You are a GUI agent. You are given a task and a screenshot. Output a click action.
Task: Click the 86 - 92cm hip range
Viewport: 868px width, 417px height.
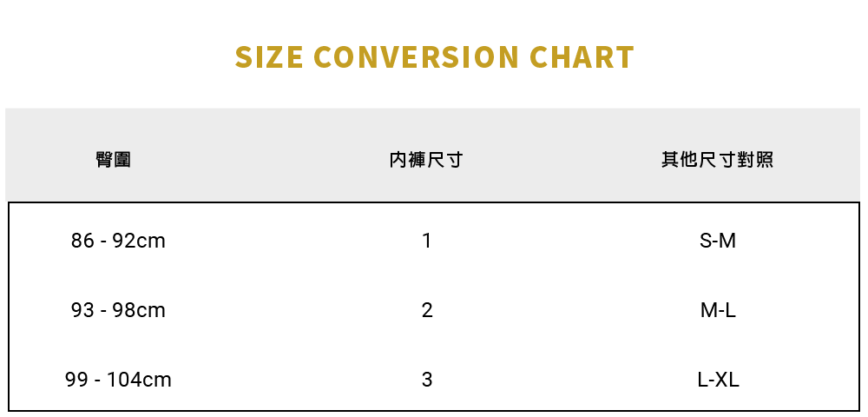[118, 241]
